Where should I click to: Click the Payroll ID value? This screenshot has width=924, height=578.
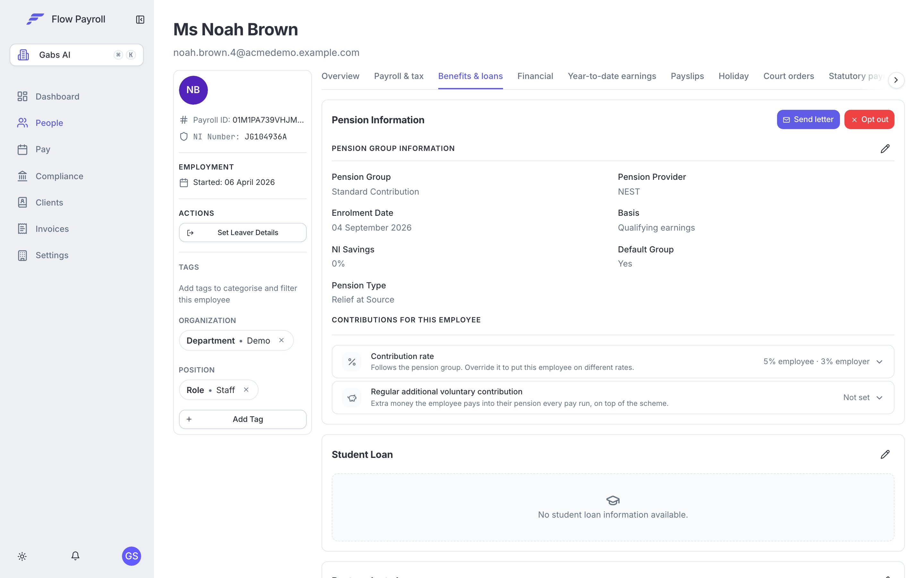pos(268,120)
